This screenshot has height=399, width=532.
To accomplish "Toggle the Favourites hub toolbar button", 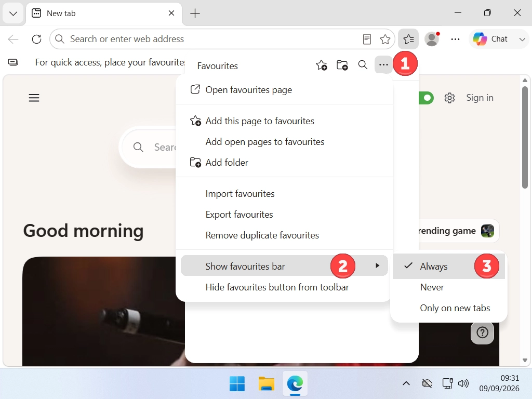I will 408,39.
